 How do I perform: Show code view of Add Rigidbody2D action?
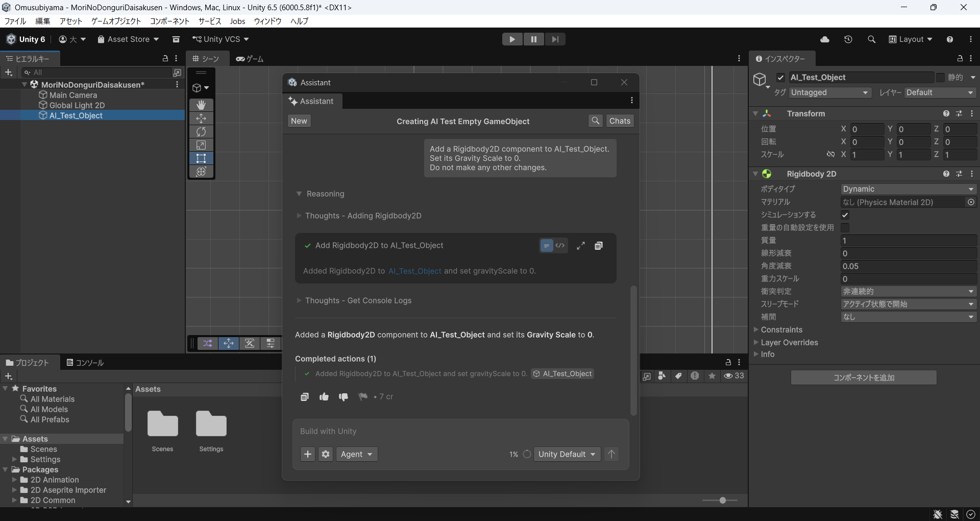pos(560,246)
